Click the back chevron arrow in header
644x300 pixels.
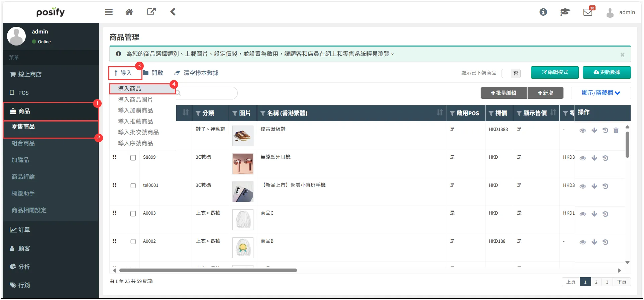173,12
